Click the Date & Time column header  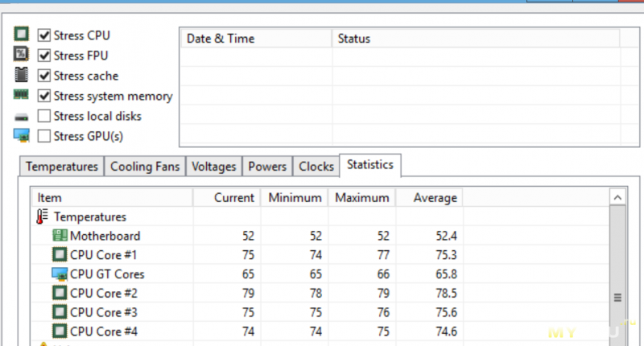click(256, 39)
